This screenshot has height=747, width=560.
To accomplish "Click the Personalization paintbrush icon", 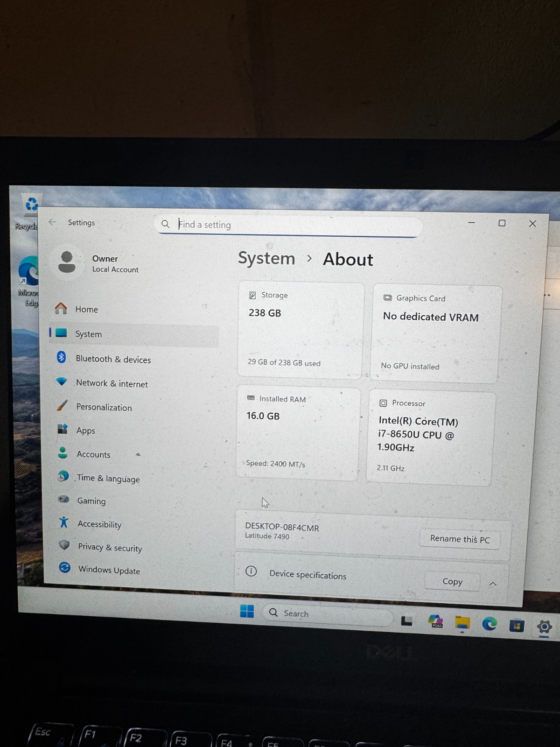I will pos(62,405).
